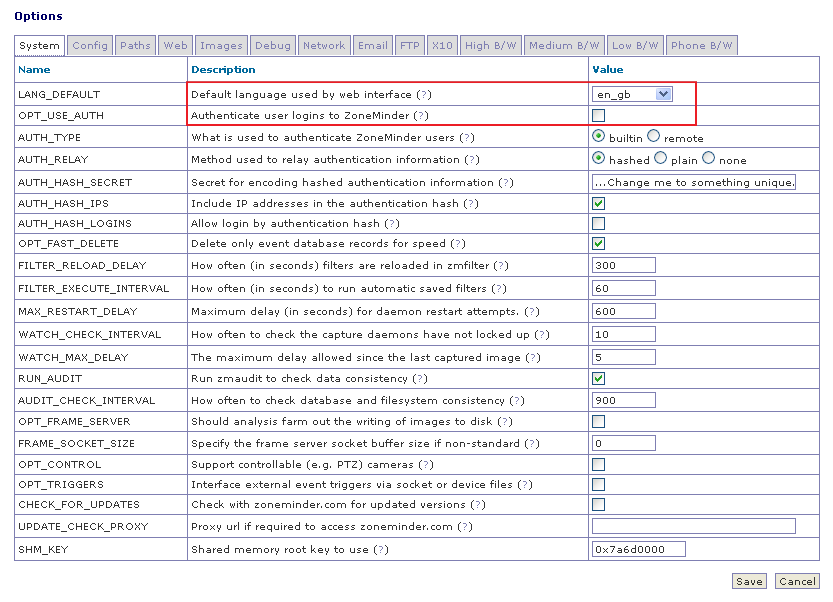Click the UPDATE_CHECK_PROXY text field
Image resolution: width=833 pixels, height=602 pixels.
694,526
